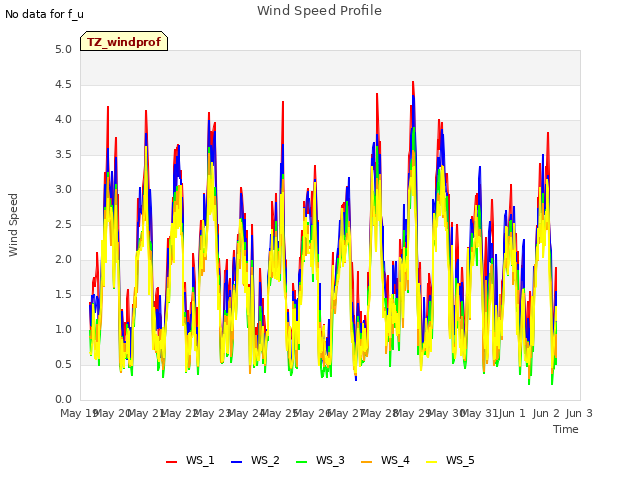The image size is (640, 480).
Task: Click the 1.5 y-axis tick label
Action: coord(63,295)
